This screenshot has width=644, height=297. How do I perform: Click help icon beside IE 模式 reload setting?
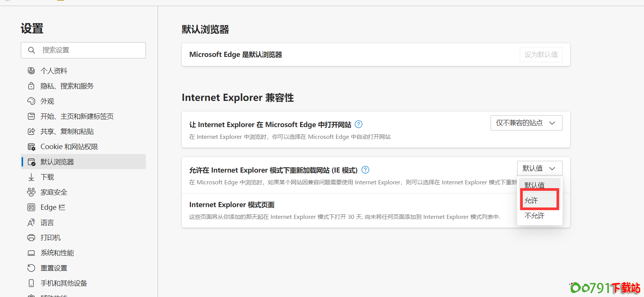365,170
